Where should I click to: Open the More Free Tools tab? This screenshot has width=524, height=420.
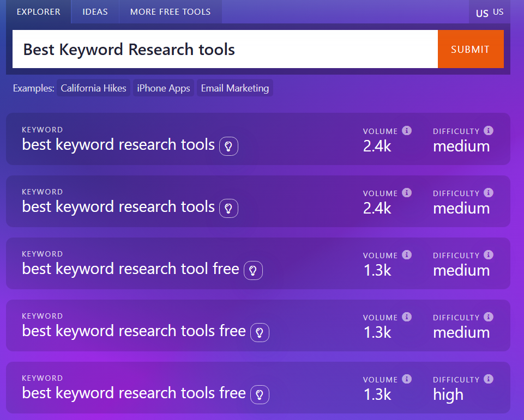pyautogui.click(x=171, y=11)
